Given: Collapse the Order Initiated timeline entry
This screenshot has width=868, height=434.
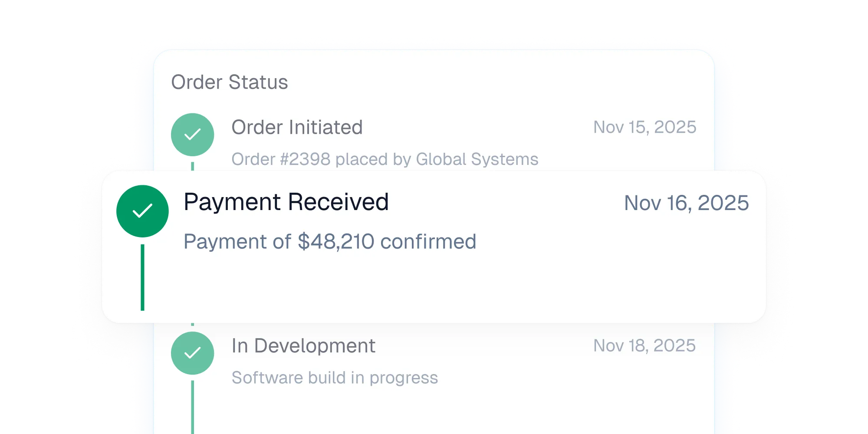Looking at the screenshot, I should point(298,127).
